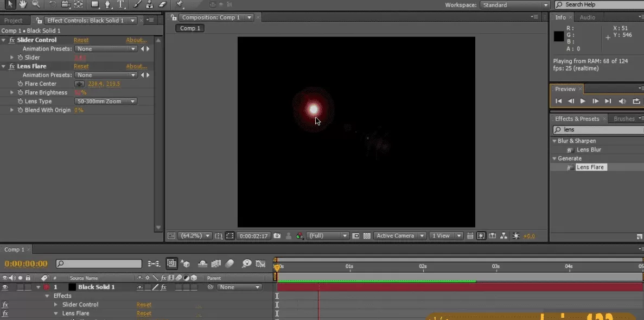Screen dimensions: 644x320
Task: Switch to the Project tab
Action: (x=14, y=21)
